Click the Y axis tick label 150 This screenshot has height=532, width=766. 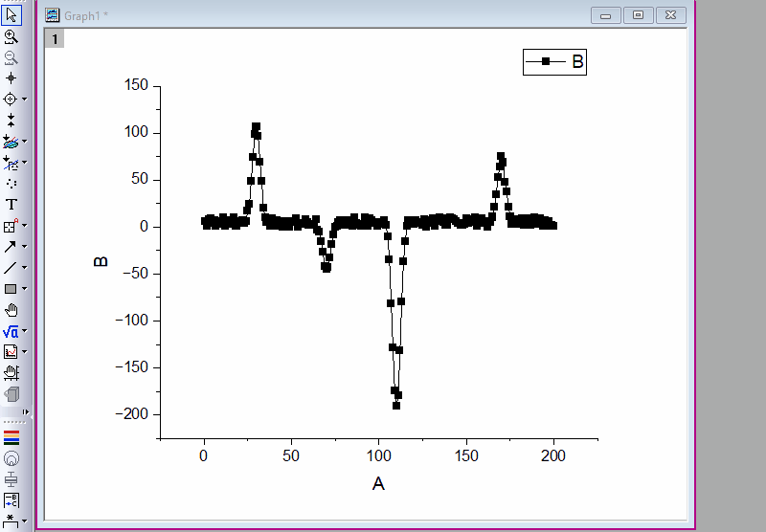[x=136, y=85]
